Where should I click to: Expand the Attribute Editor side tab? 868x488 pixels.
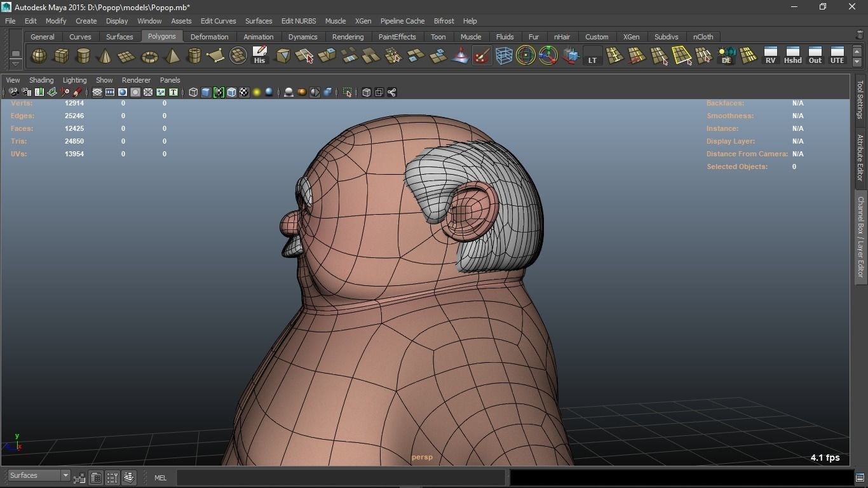pos(860,158)
